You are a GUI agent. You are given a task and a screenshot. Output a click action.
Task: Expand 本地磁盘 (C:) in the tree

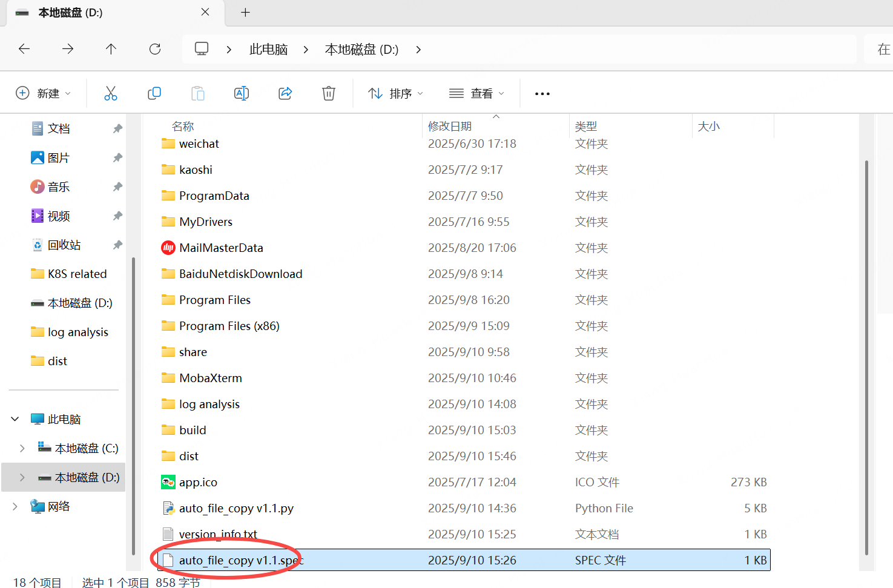click(22, 448)
